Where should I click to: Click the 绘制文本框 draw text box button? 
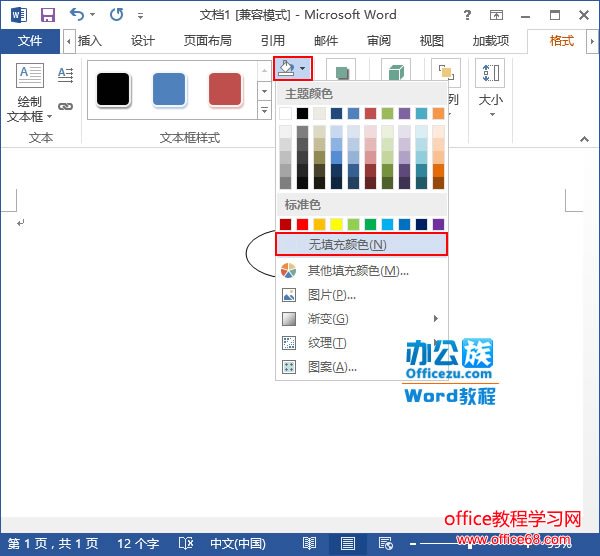point(30,93)
